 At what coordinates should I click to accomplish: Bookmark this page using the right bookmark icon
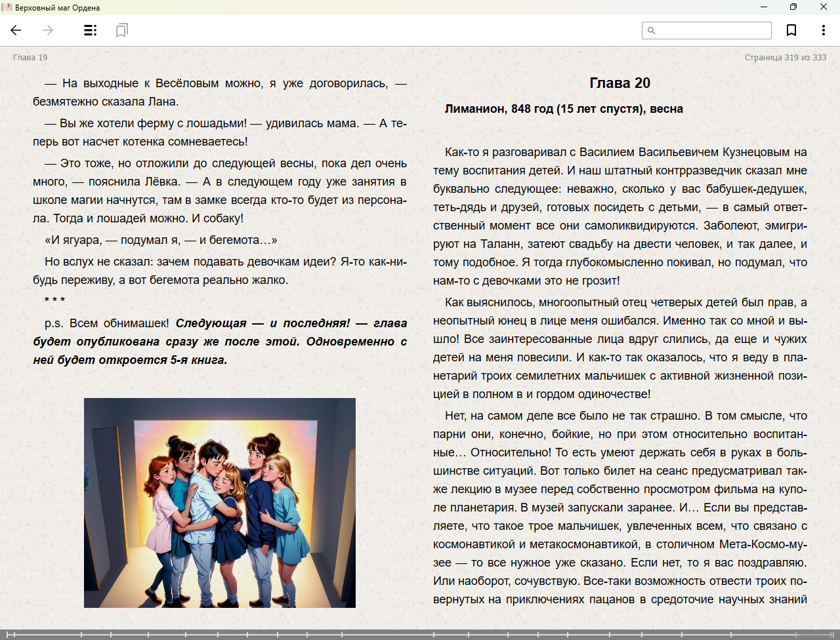[x=791, y=30]
